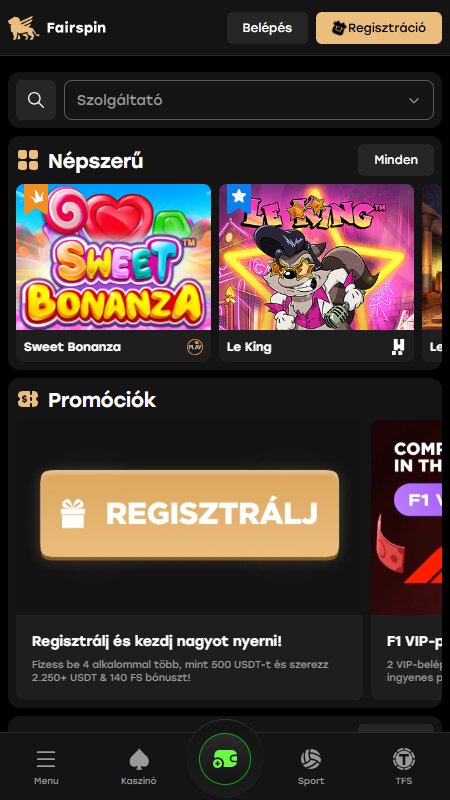Click the Pragmatic Play provider badge
Image resolution: width=450 pixels, height=800 pixels.
(195, 347)
